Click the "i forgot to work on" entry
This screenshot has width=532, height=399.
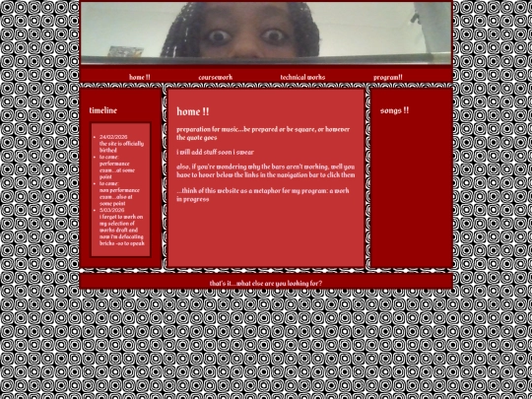(x=122, y=230)
